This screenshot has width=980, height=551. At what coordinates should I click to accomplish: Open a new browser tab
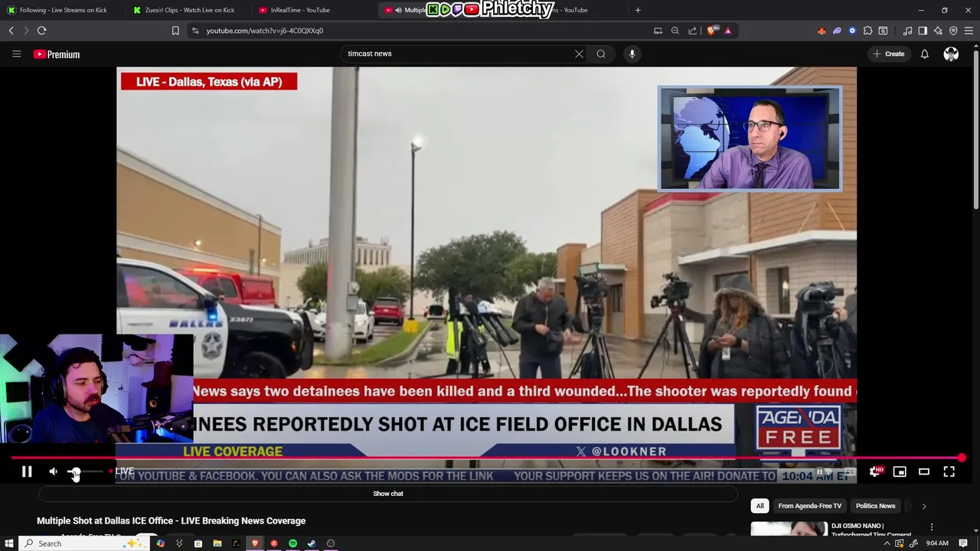pos(638,10)
